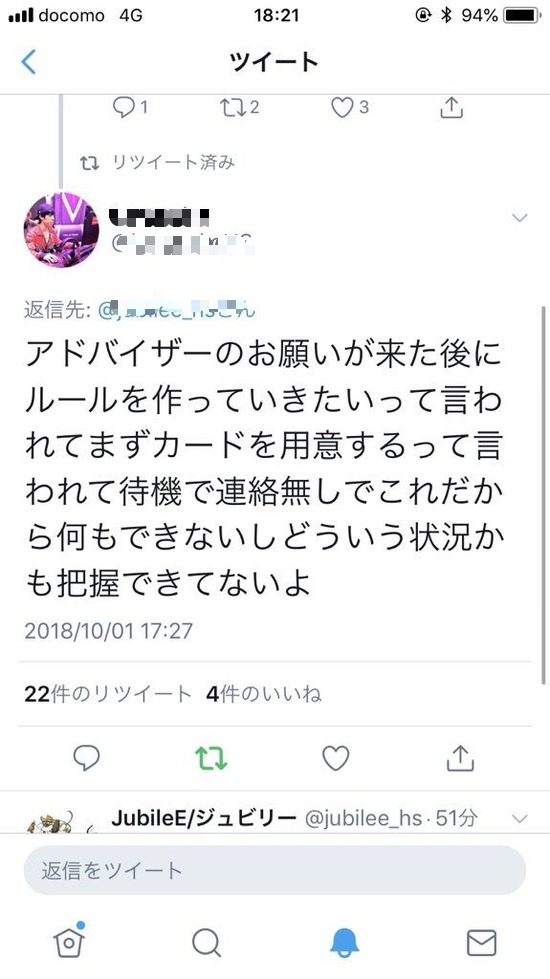The image size is (550, 979).
Task: Open the Home tab in bottom bar
Action: coord(69,940)
